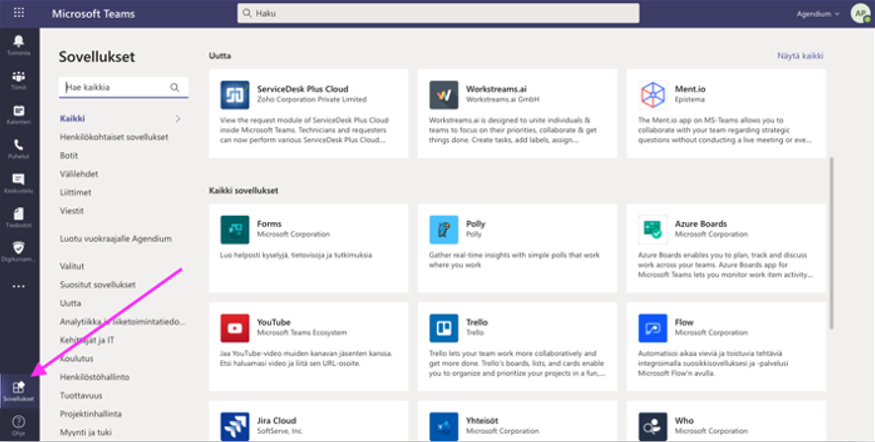Viewport: 875px width, 442px height.
Task: Open Luotu vuokraajalle Agendium category
Action: click(116, 238)
